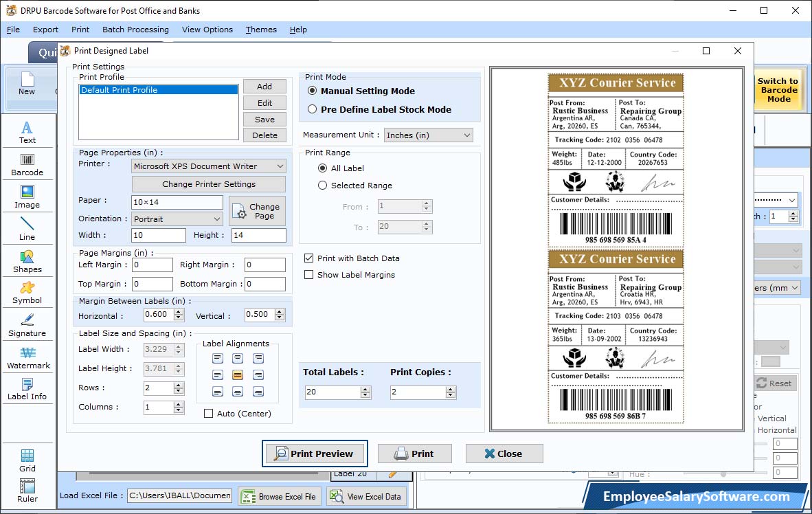812x514 pixels.
Task: Select the Selected Range option
Action: [323, 186]
